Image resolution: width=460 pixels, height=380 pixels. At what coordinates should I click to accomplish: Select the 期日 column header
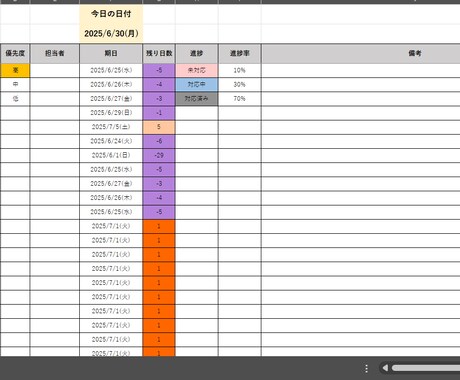click(x=111, y=53)
